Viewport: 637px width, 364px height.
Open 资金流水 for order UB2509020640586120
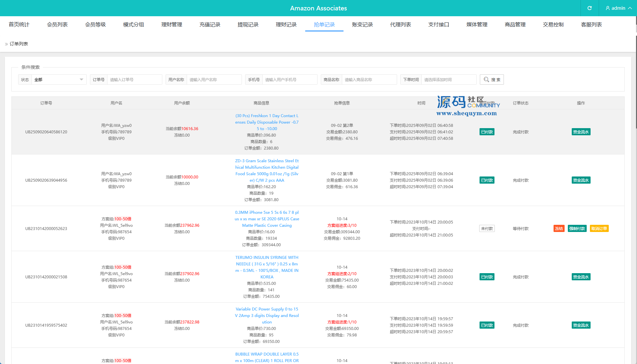tap(581, 132)
